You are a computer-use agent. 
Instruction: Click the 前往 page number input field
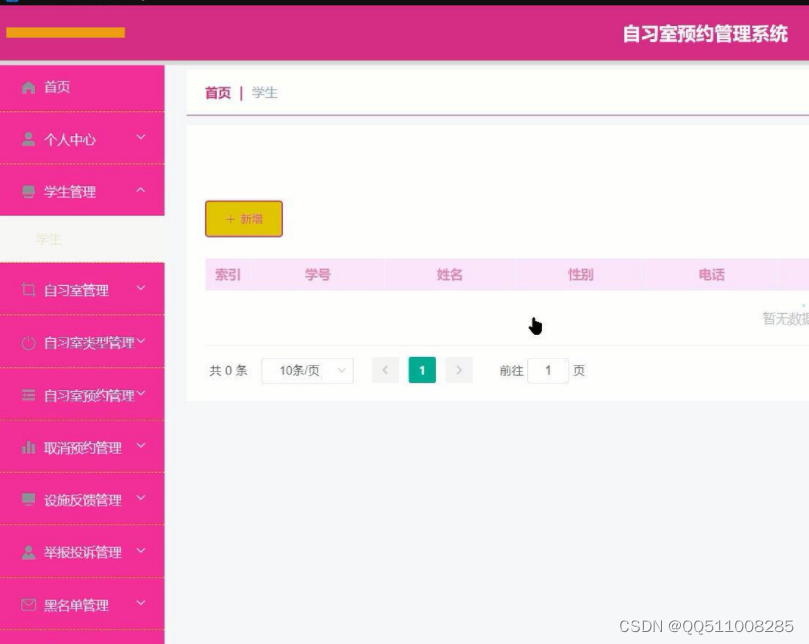pos(546,369)
